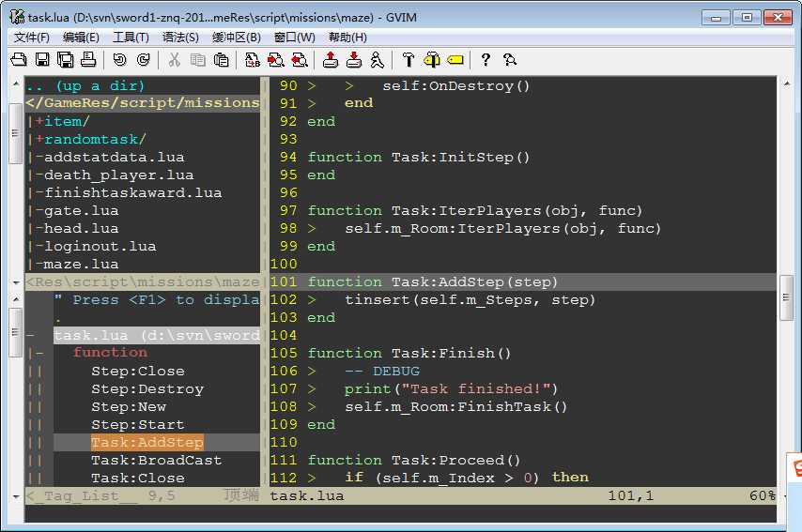
Task: Click the function Task:Proceed() line
Action: coord(414,460)
